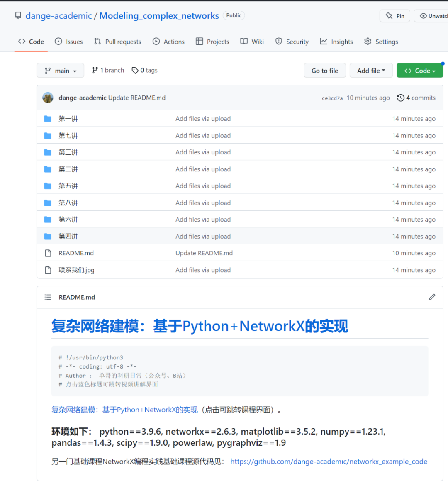
Task: Edit README.md using the pencil icon
Action: point(432,297)
